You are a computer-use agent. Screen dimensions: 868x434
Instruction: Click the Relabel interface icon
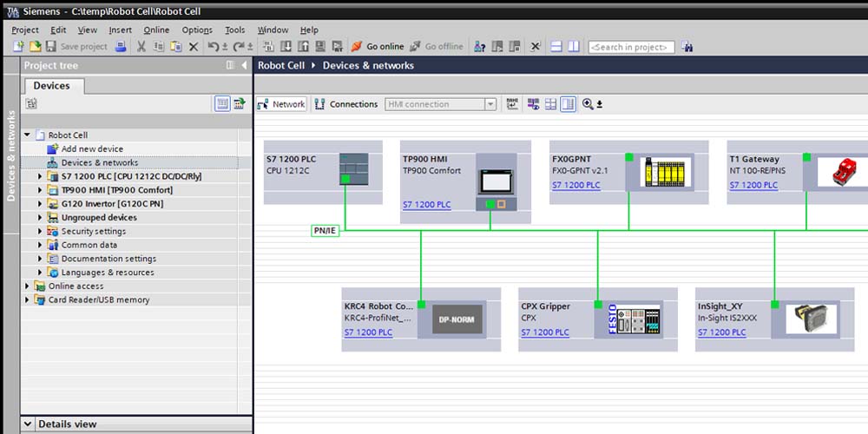coord(513,104)
